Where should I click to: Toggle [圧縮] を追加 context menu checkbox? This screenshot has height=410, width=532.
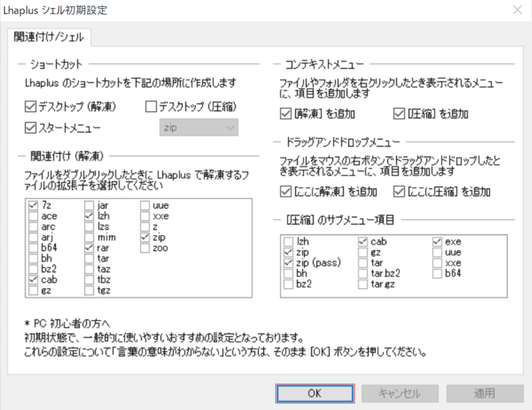click(399, 114)
